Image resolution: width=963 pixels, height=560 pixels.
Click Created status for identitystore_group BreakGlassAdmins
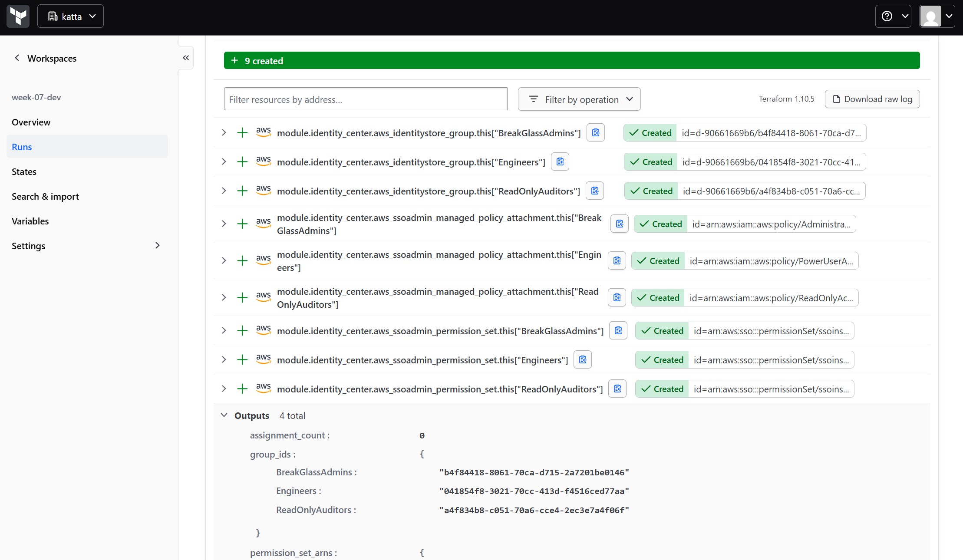pyautogui.click(x=650, y=133)
